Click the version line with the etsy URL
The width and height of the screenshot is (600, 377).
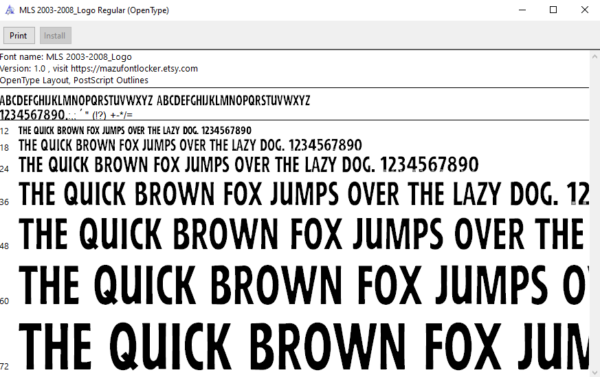tap(99, 69)
